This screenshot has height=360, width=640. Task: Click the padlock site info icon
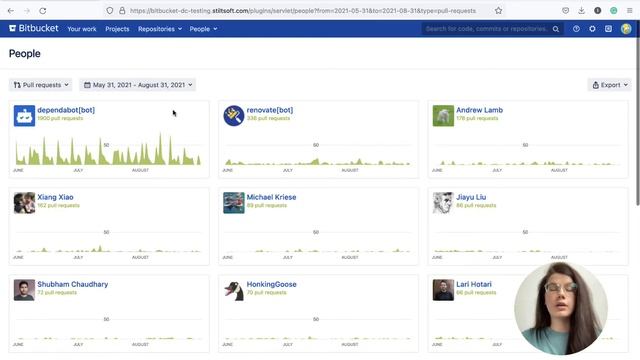pos(122,11)
